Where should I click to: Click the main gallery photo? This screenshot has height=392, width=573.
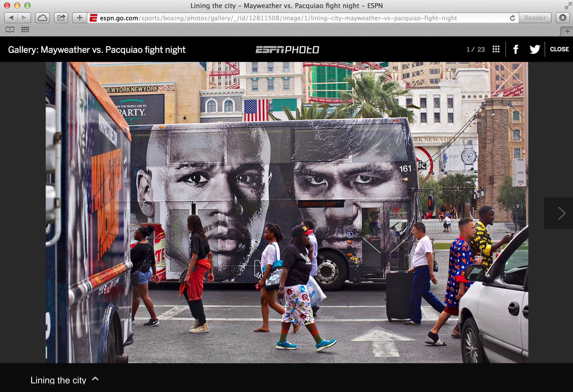point(287,213)
